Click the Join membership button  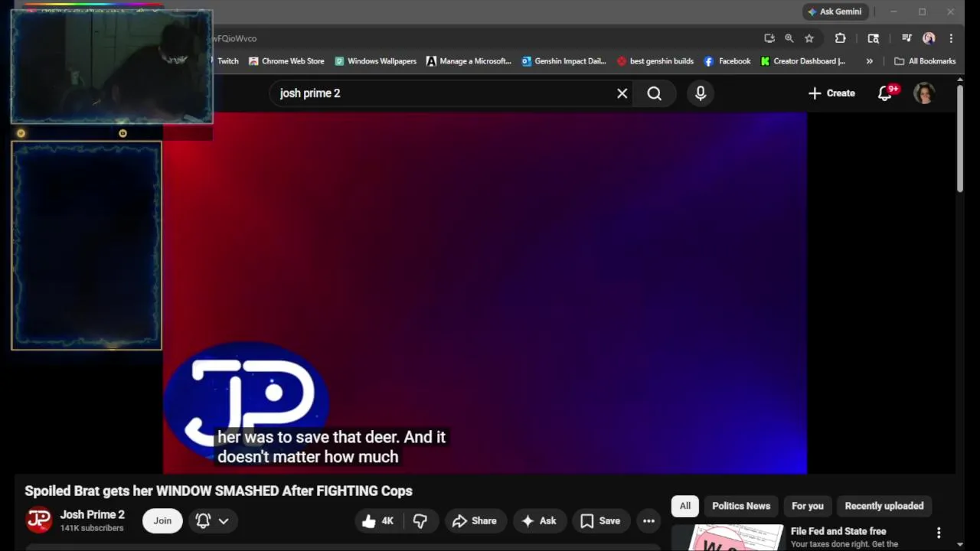[x=162, y=521]
